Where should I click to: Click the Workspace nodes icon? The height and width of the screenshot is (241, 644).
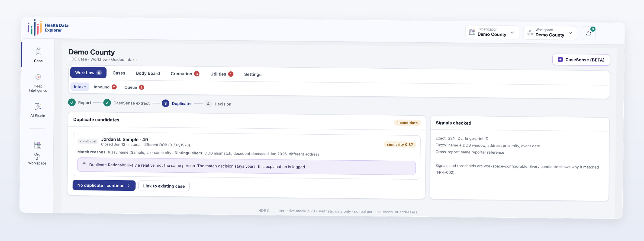[530, 33]
